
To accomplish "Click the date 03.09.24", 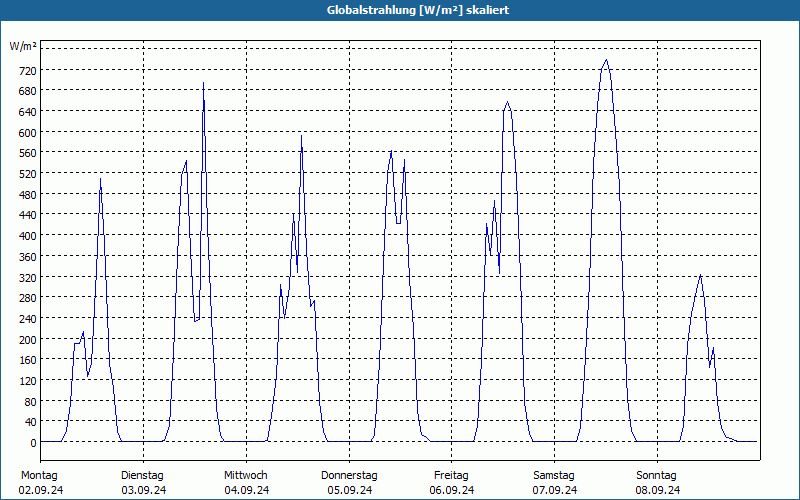I will tap(144, 490).
